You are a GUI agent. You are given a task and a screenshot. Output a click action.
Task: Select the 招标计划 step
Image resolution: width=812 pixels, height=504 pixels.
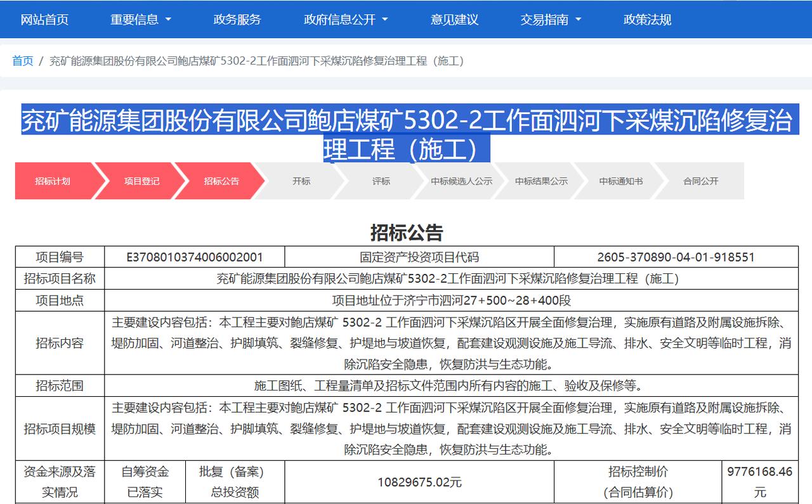53,181
